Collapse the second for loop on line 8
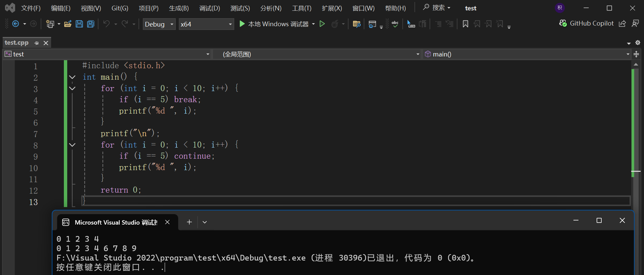This screenshot has height=275, width=644. 72,145
